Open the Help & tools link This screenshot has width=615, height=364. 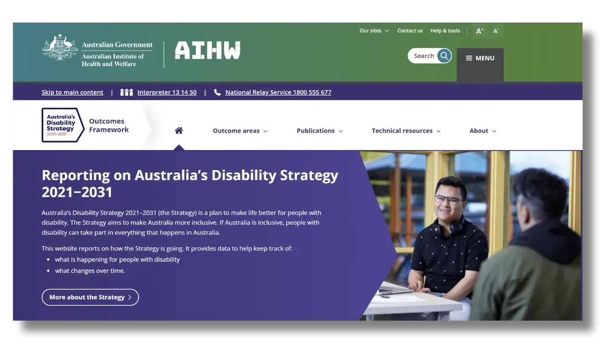tap(445, 31)
